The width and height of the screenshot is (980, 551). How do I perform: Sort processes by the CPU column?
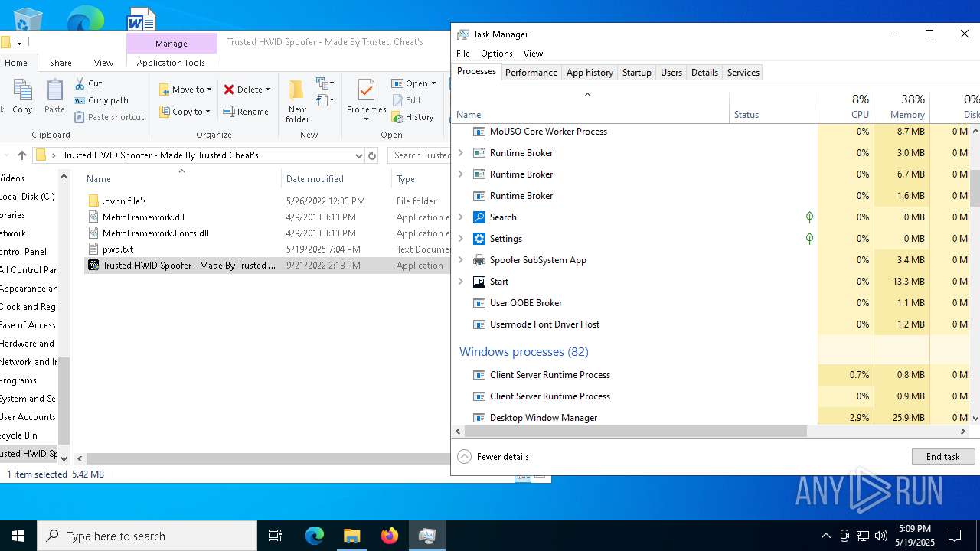(846, 106)
